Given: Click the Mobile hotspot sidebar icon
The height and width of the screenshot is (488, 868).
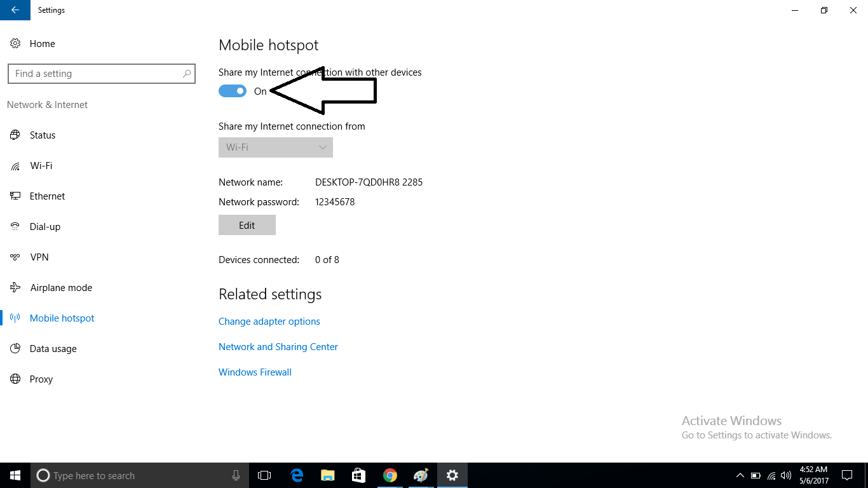Looking at the screenshot, I should (15, 318).
